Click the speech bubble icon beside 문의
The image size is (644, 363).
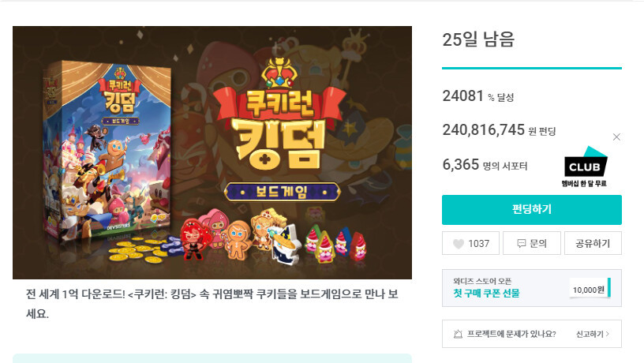click(x=521, y=244)
